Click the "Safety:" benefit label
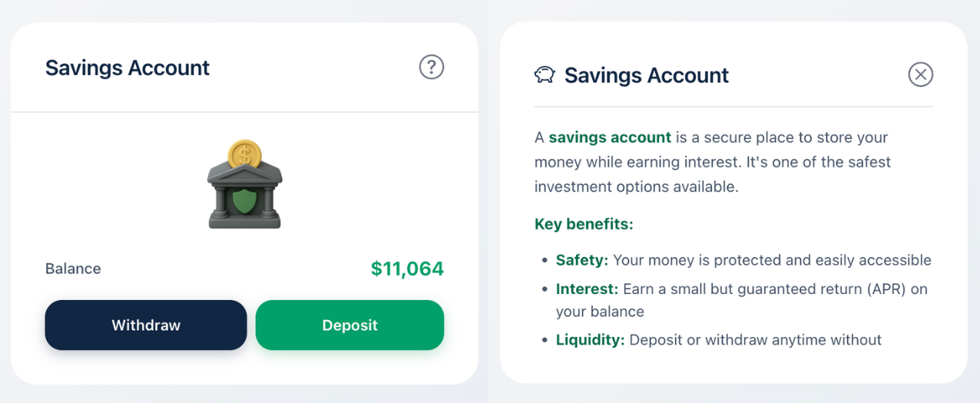Viewport: 980px width, 403px height. pyautogui.click(x=582, y=260)
